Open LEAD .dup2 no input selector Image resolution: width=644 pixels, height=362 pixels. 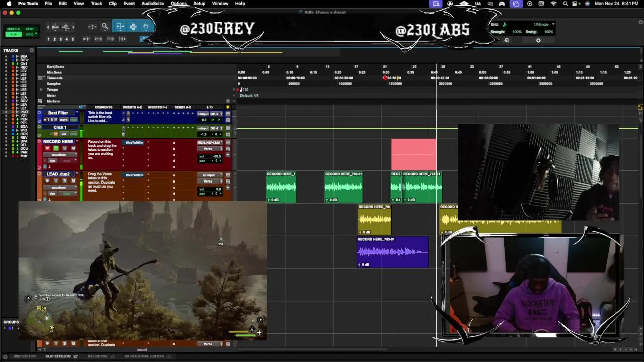210,175
